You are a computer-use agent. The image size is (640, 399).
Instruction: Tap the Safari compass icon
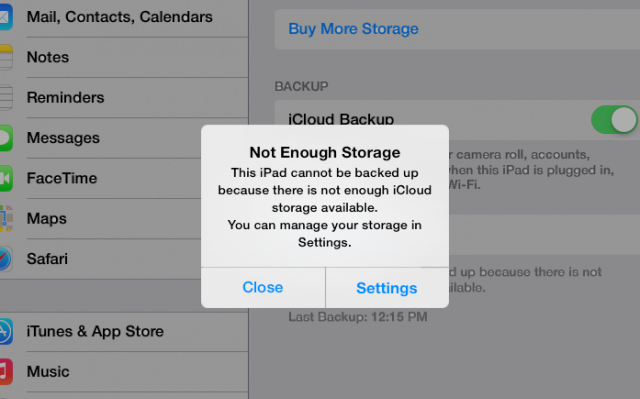tap(6, 259)
